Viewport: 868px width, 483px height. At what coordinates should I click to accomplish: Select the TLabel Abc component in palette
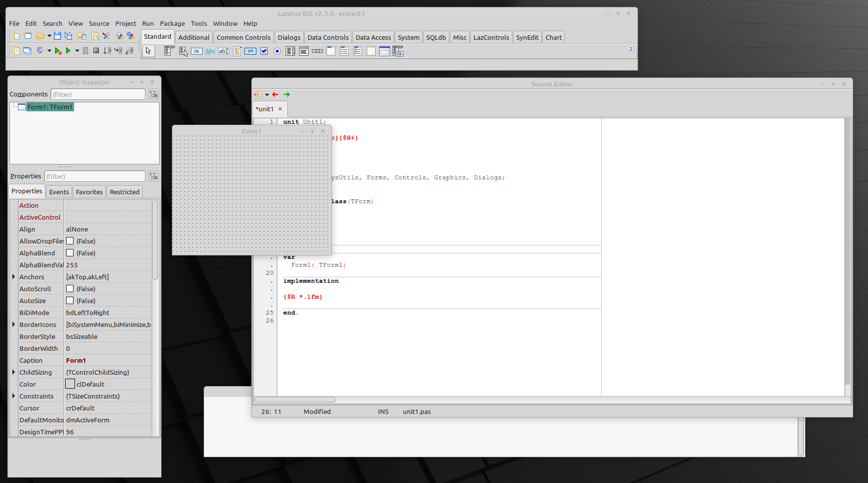point(210,51)
